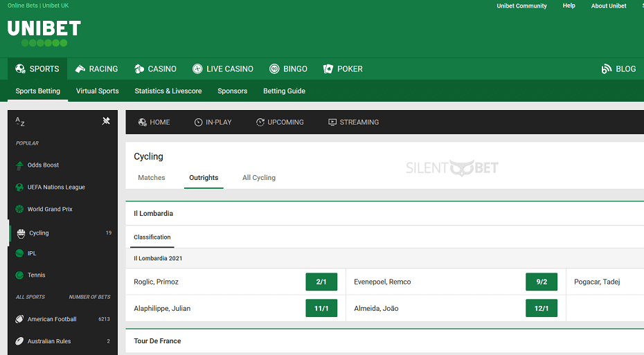644x355 pixels.
Task: Click the Blog feed icon
Action: click(x=606, y=69)
